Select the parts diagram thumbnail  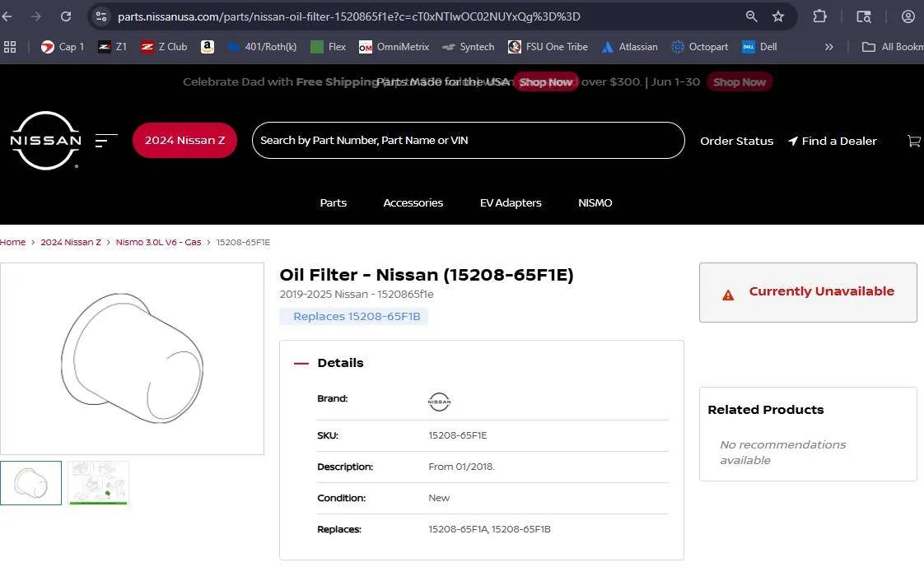click(x=98, y=483)
